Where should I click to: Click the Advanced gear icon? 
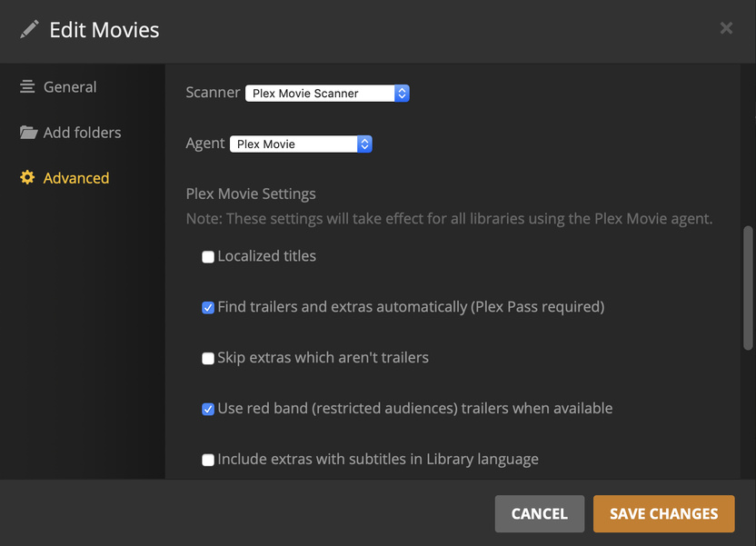click(x=28, y=178)
